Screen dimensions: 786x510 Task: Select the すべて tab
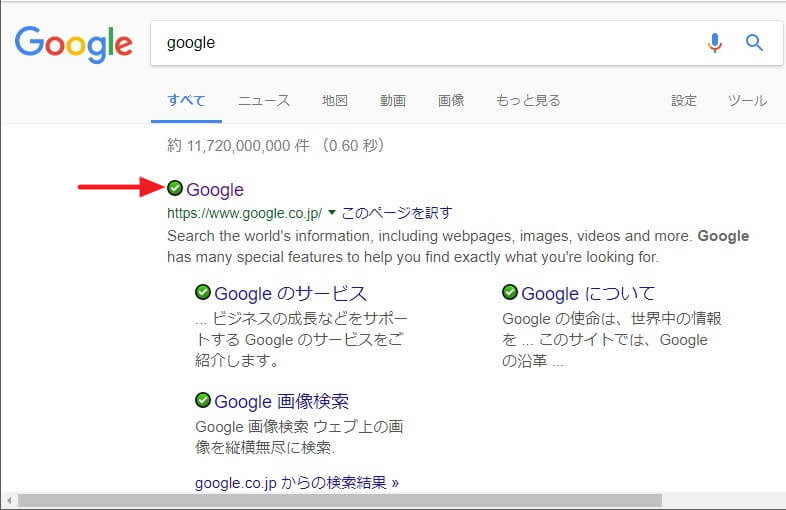186,100
